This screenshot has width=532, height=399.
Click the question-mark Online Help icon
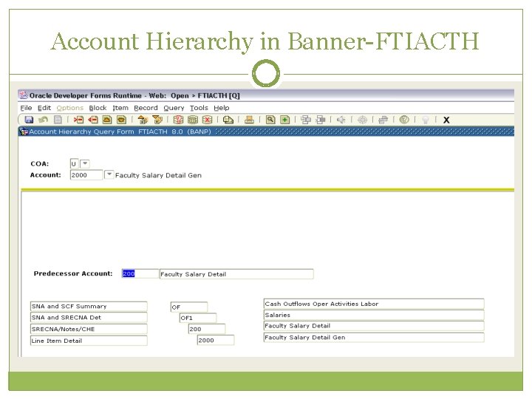pos(404,120)
